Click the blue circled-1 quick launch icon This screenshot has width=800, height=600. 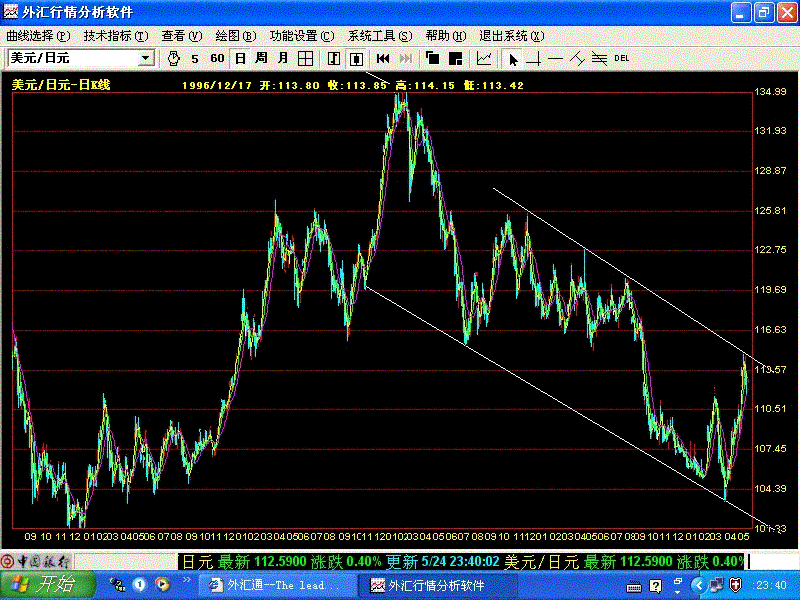click(139, 585)
